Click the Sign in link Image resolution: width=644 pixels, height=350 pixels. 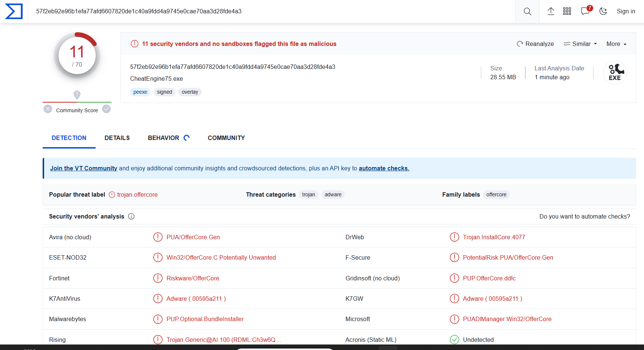tap(626, 11)
